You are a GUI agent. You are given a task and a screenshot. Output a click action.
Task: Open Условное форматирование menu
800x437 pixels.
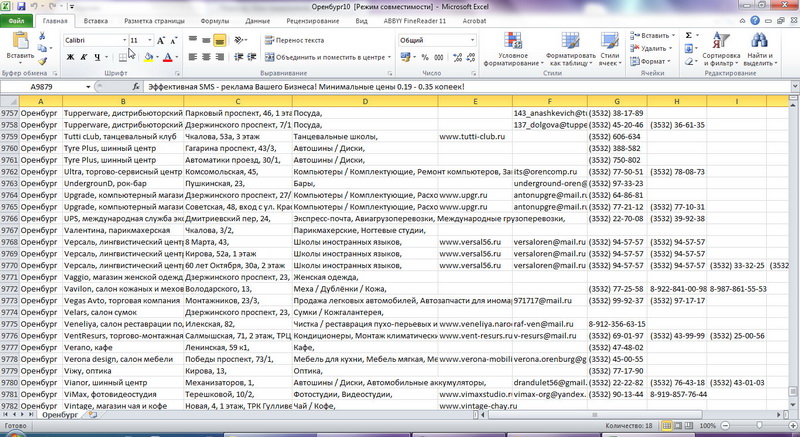(513, 49)
